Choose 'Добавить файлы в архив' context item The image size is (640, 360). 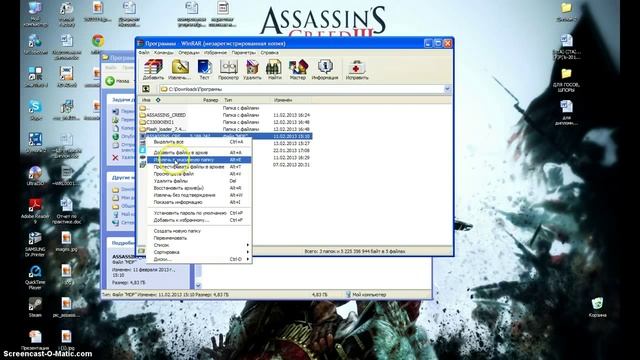(x=199, y=153)
